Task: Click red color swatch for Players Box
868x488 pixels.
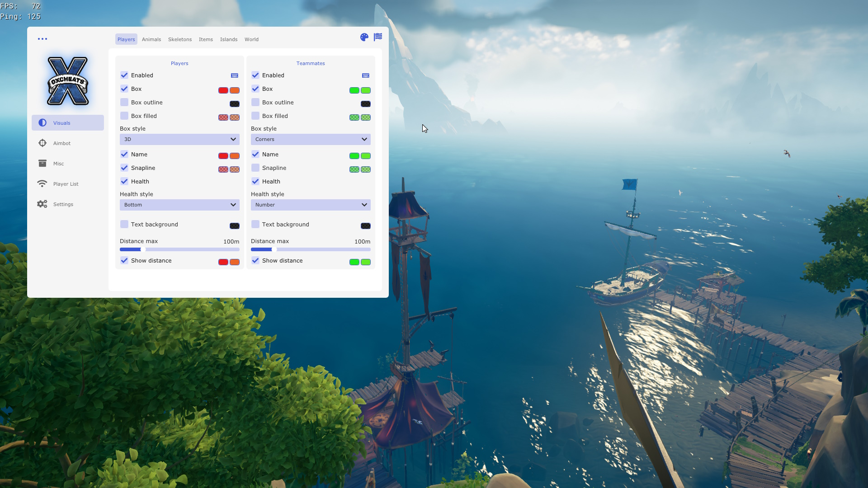Action: [x=223, y=90]
